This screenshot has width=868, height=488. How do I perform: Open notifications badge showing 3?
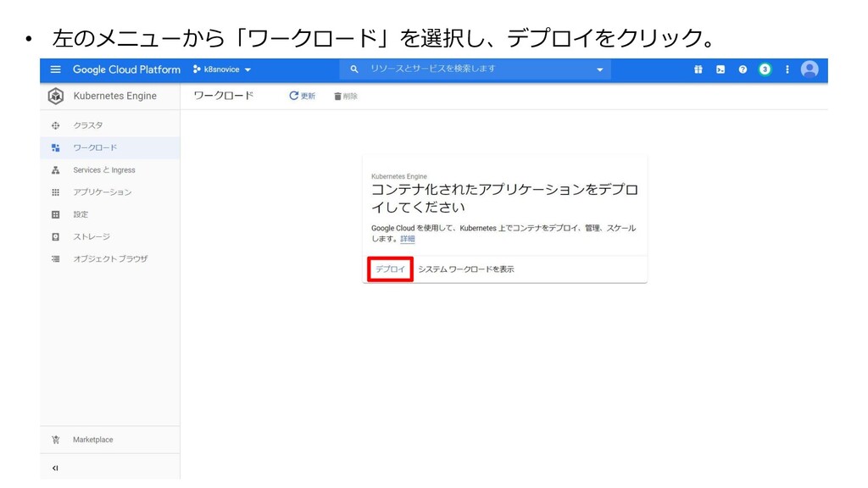point(765,69)
